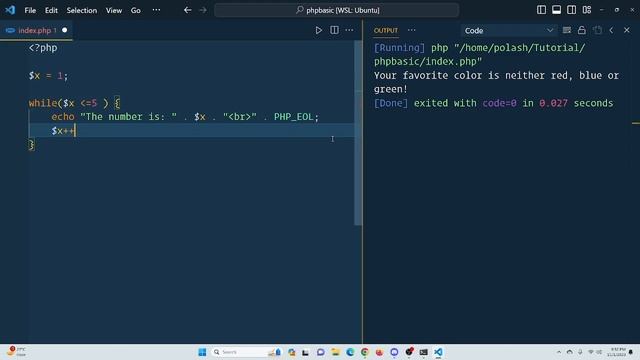Click the while($x <=5 ) line

click(74, 103)
